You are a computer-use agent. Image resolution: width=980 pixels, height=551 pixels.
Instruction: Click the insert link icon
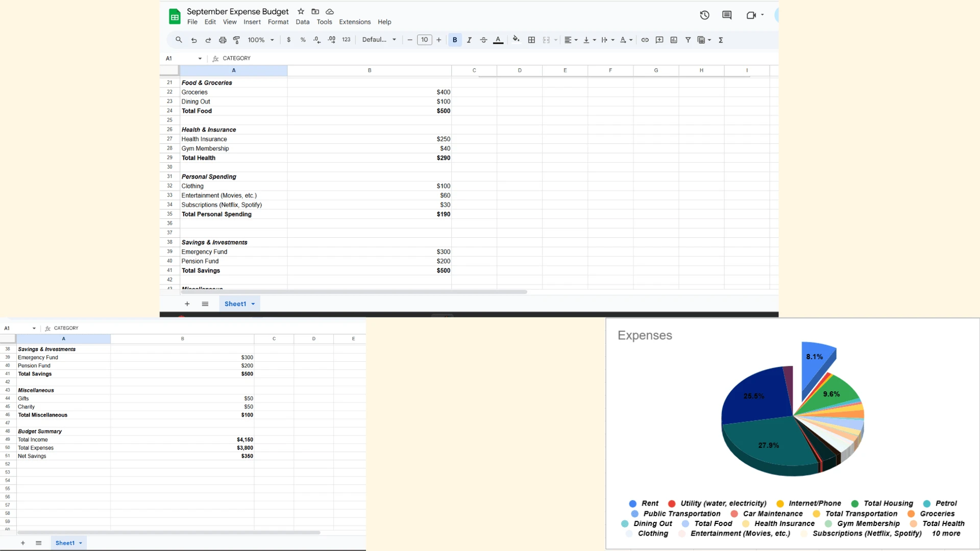pyautogui.click(x=645, y=40)
